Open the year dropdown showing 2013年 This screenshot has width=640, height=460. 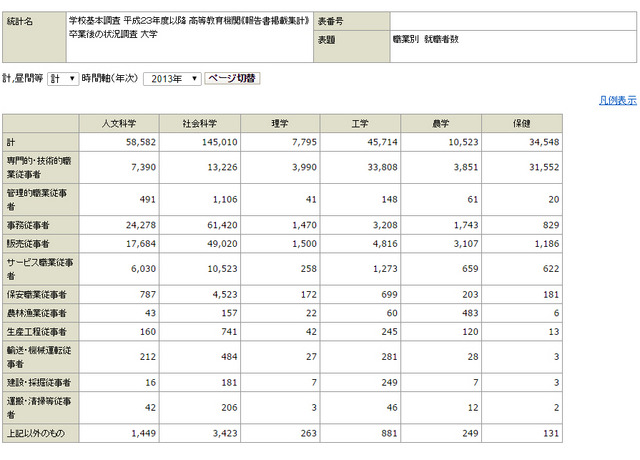click(x=172, y=78)
